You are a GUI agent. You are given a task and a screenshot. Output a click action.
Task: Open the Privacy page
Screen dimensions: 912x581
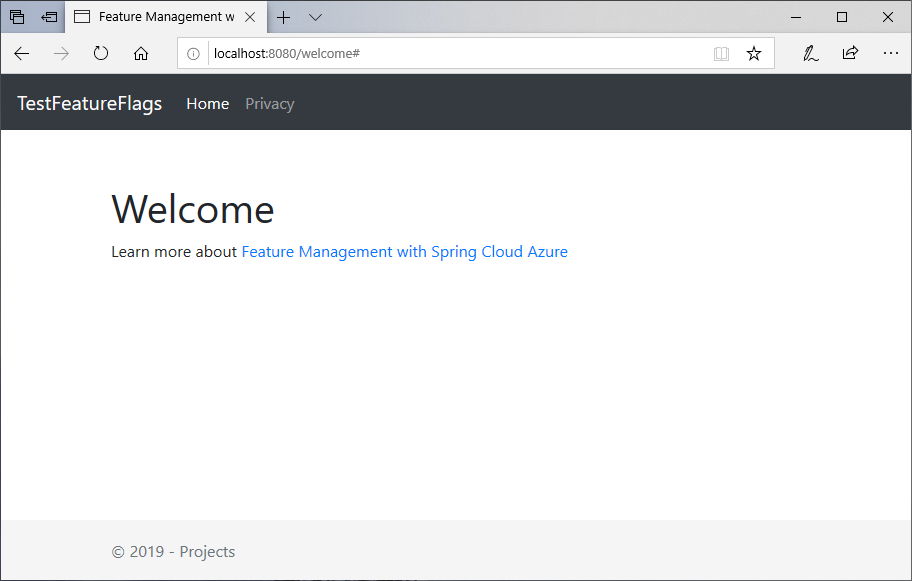click(x=269, y=103)
